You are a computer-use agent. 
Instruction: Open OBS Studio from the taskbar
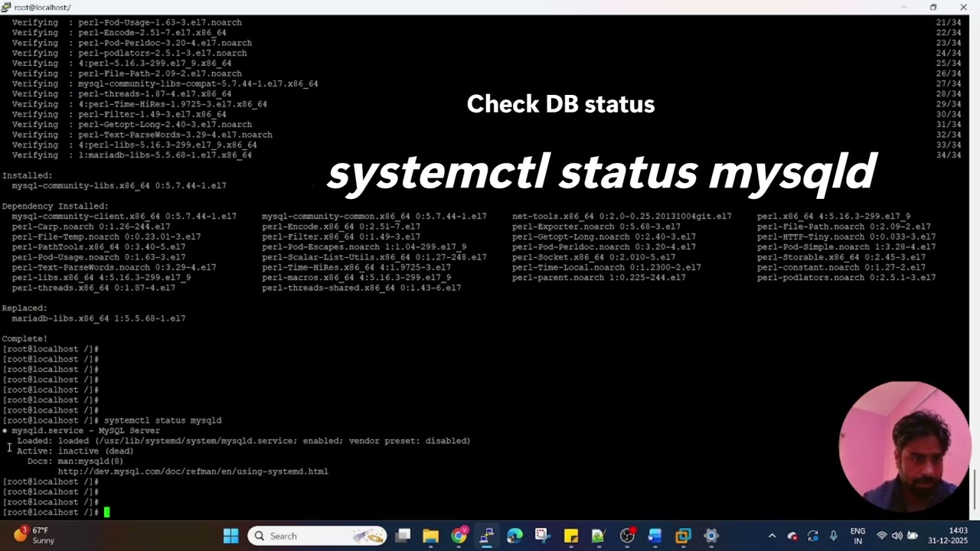[x=627, y=536]
